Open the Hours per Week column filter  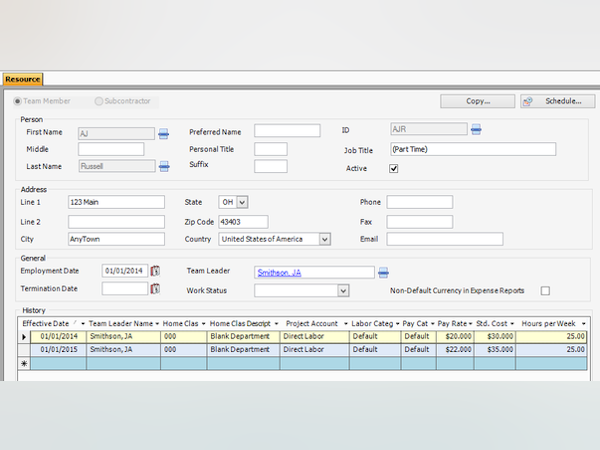583,324
